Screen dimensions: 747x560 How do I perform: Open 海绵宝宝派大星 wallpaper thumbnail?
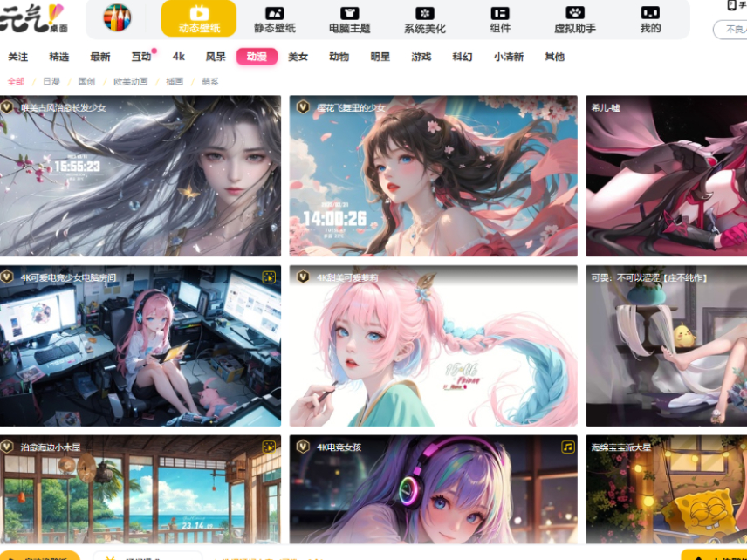click(x=667, y=489)
